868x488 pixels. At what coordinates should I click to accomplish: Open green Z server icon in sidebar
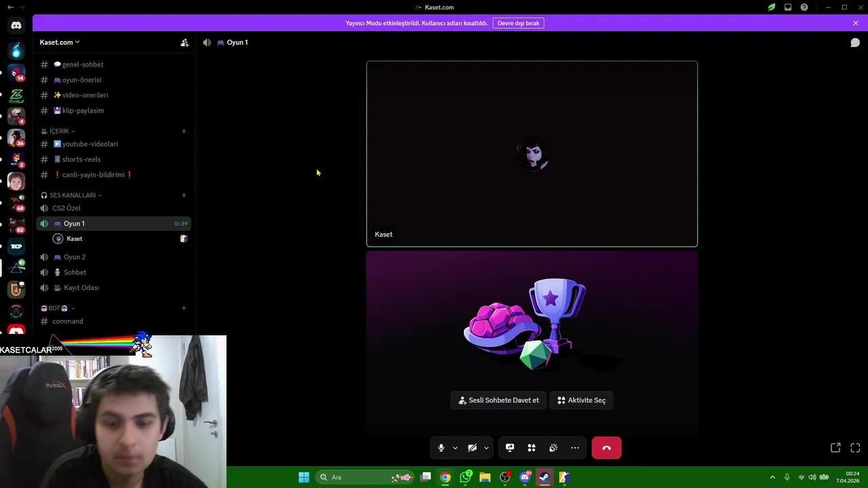pyautogui.click(x=16, y=95)
